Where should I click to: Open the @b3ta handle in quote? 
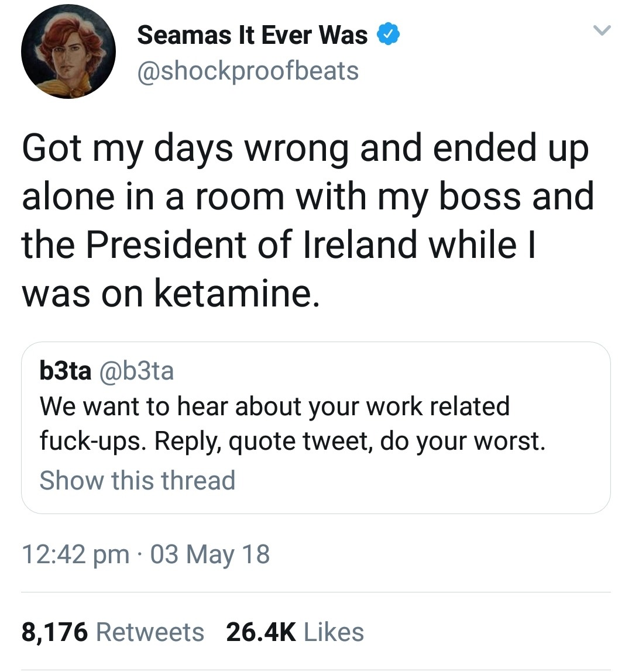pos(137,371)
